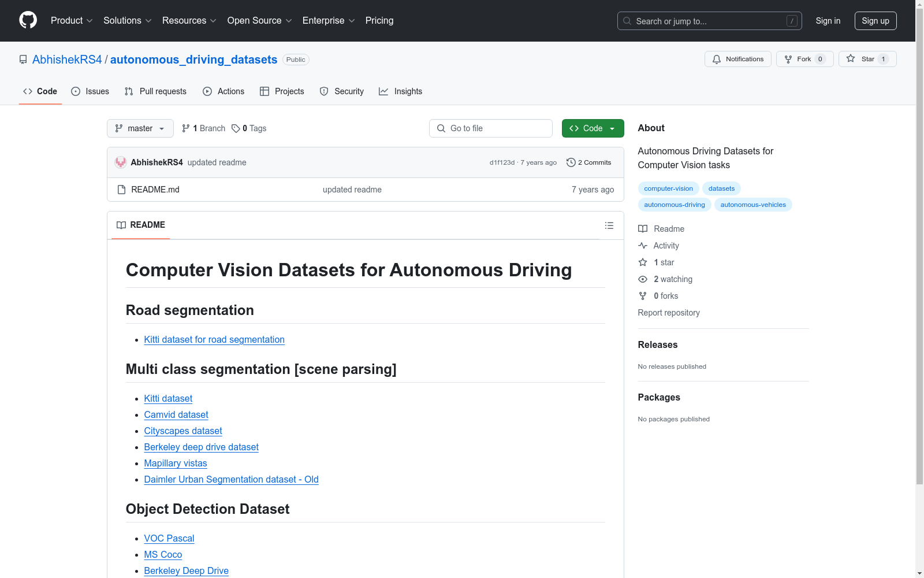
Task: Open the GitHub home logo
Action: click(x=28, y=20)
